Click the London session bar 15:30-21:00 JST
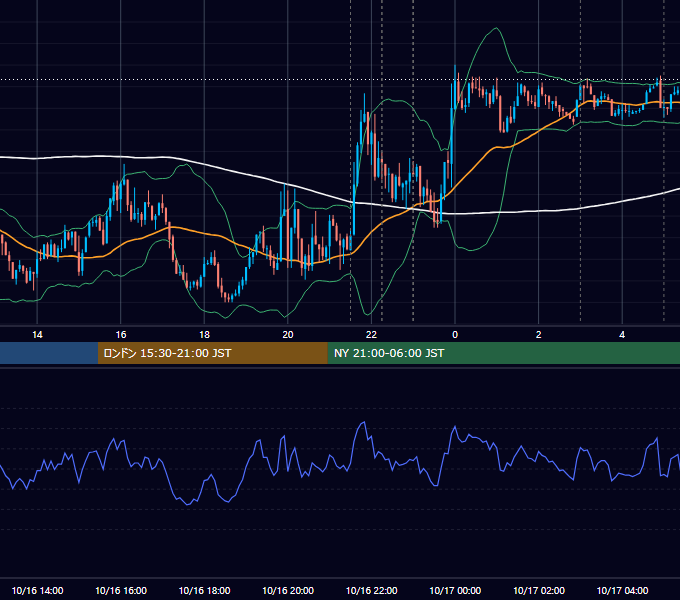Viewport: 680px width, 600px height. [x=212, y=353]
